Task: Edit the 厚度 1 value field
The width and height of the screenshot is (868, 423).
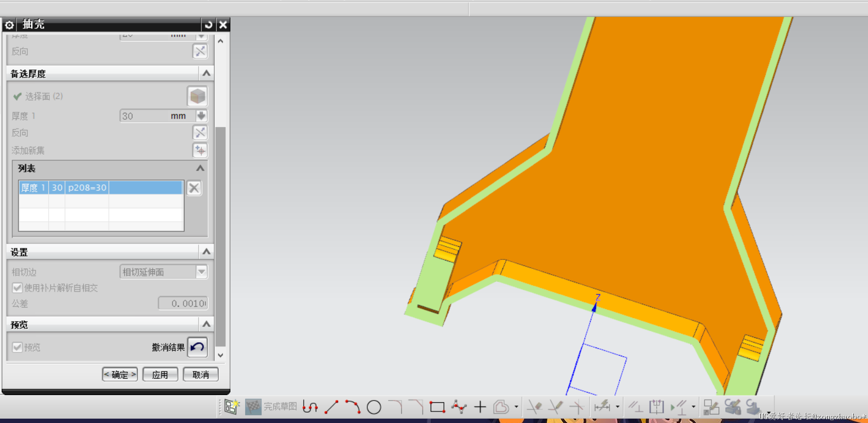Action: [157, 116]
